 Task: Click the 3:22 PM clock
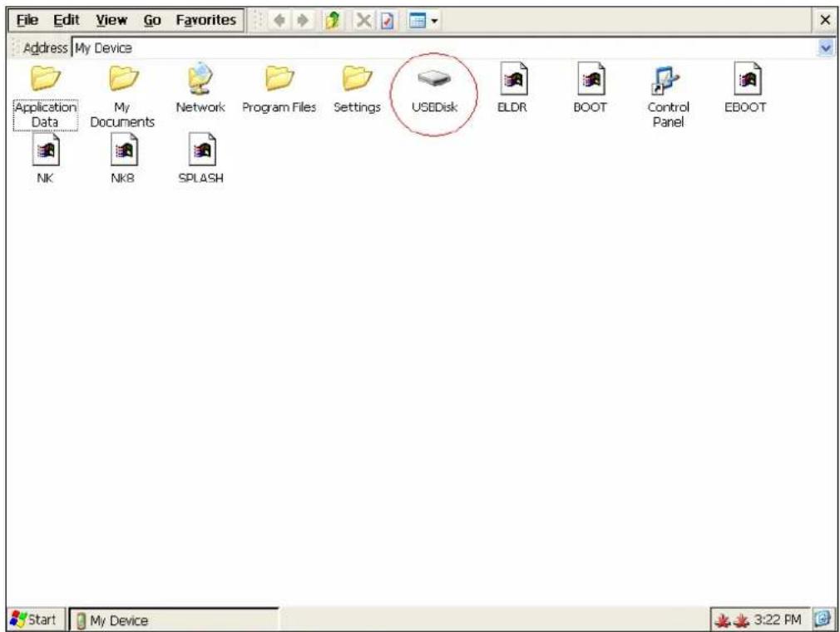coord(778,620)
